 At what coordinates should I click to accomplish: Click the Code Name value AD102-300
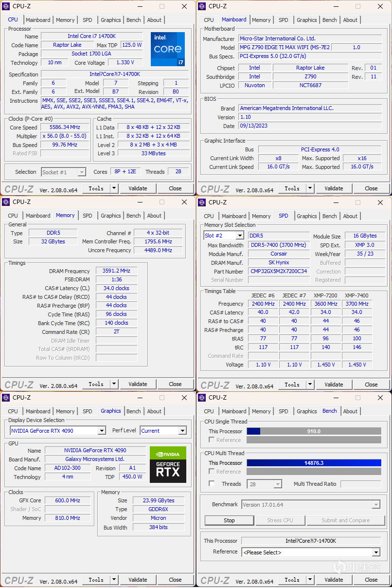68,468
